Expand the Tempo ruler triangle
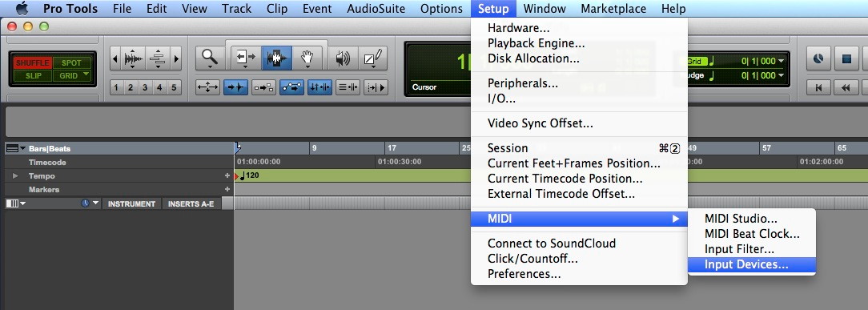 (15, 176)
